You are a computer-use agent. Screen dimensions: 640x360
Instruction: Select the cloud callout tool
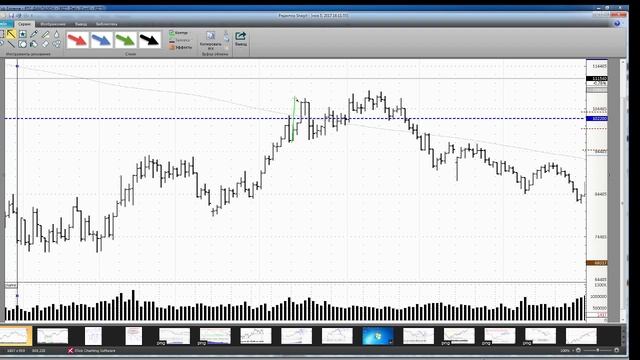coord(57,44)
